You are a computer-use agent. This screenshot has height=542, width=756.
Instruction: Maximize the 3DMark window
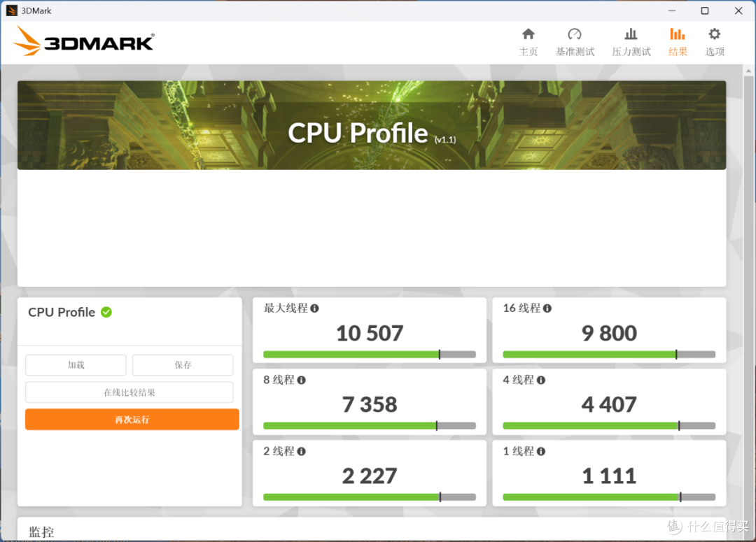[705, 10]
